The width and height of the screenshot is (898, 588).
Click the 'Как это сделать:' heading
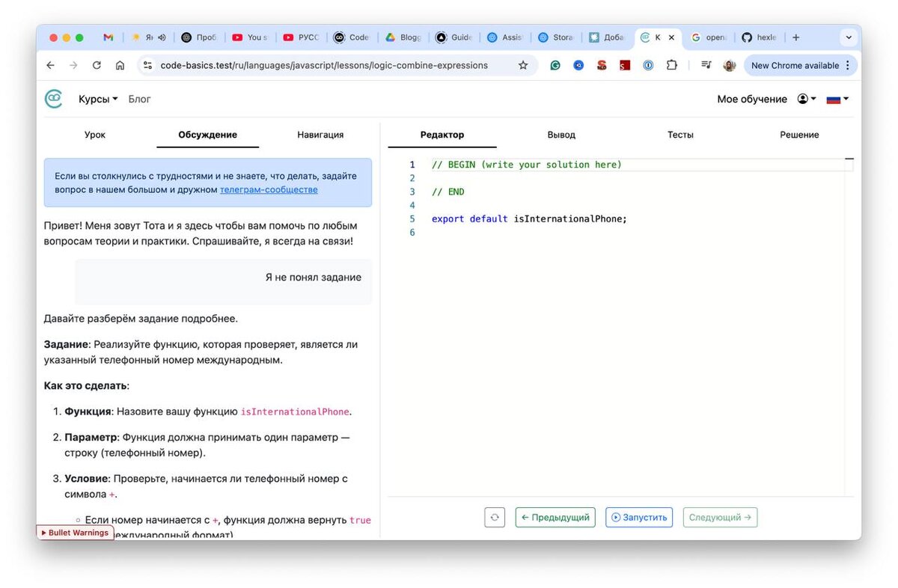click(x=86, y=385)
